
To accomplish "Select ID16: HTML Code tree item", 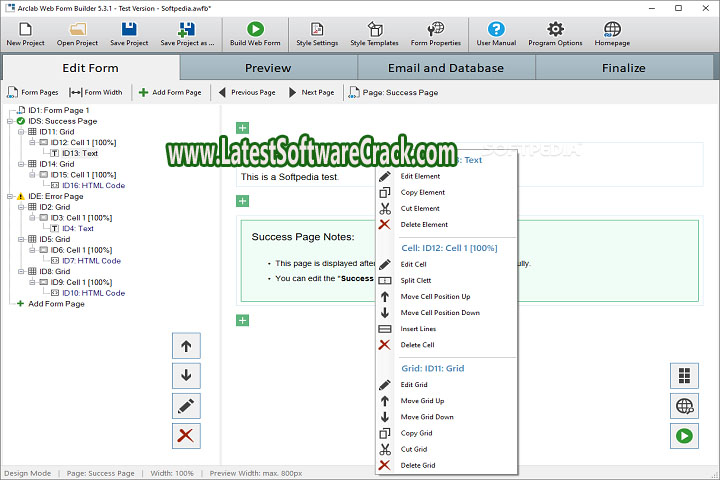I will (94, 186).
